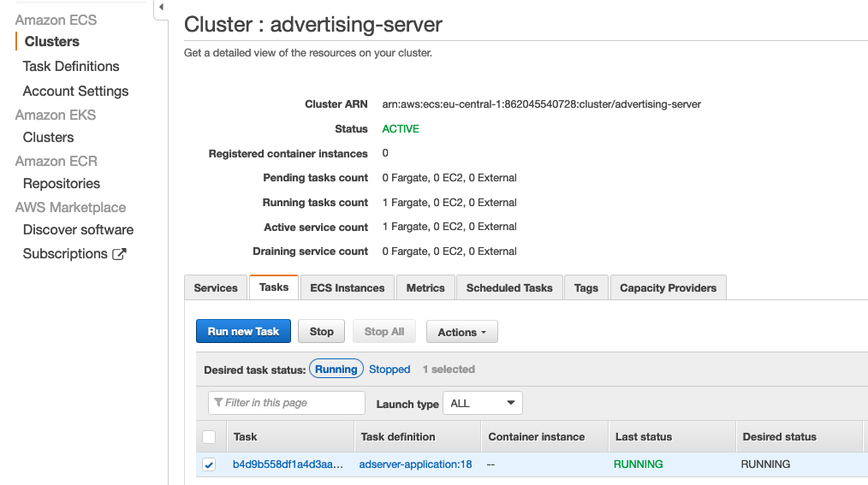Screen dimensions: 868x485
Task: Click the green RUNNING last status cell
Action: pos(639,464)
